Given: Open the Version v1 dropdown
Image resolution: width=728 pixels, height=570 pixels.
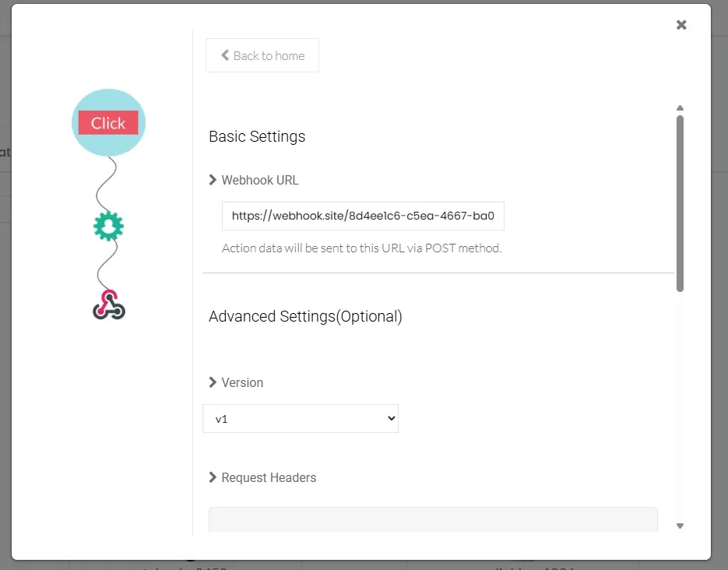Looking at the screenshot, I should coord(301,419).
